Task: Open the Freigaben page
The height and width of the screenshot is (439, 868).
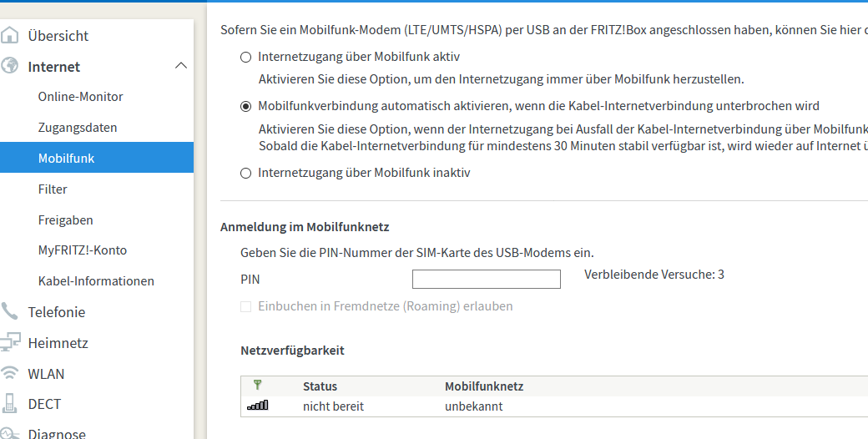Action: coord(65,220)
